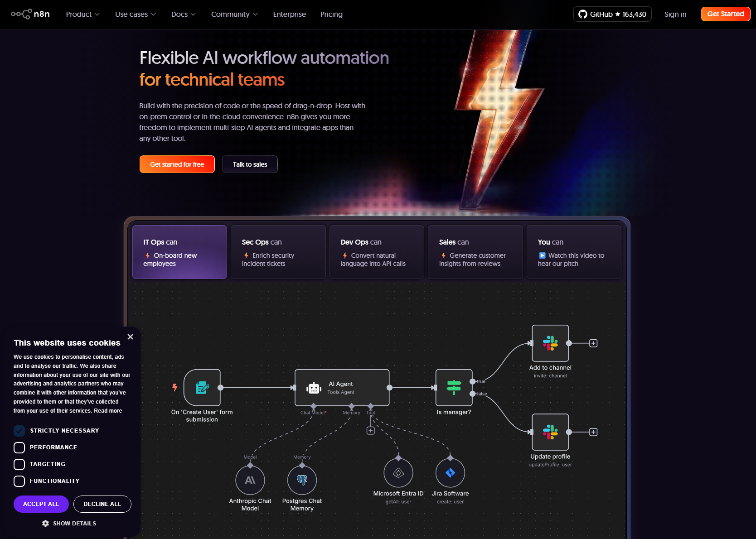The height and width of the screenshot is (539, 756).
Task: Click the n8n logo in header
Action: (30, 14)
